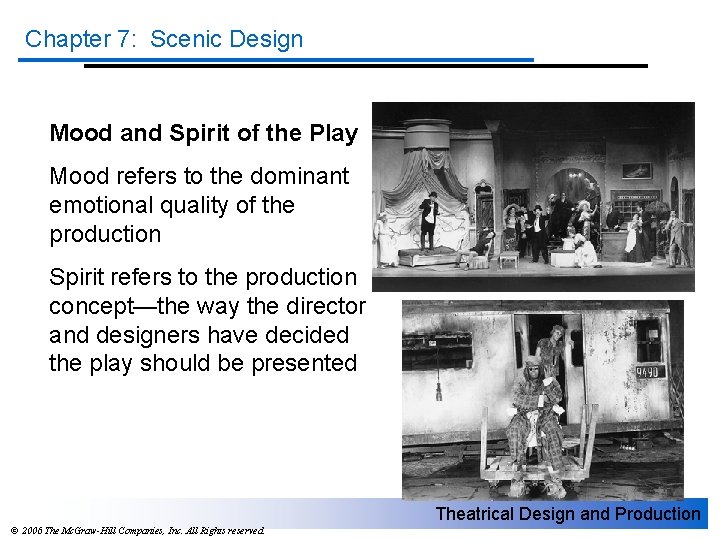Click the footer text 'Theatrical Design and Production'
This screenshot has width=720, height=540.
[568, 513]
